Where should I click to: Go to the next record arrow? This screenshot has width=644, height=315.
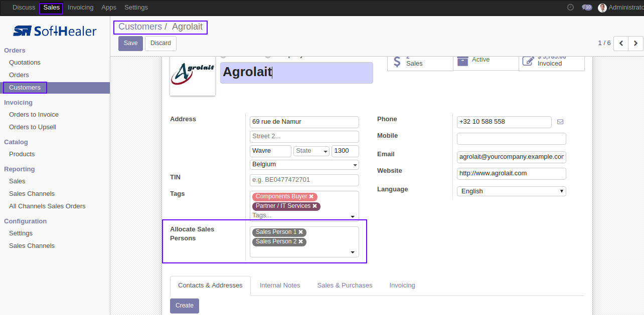[635, 43]
